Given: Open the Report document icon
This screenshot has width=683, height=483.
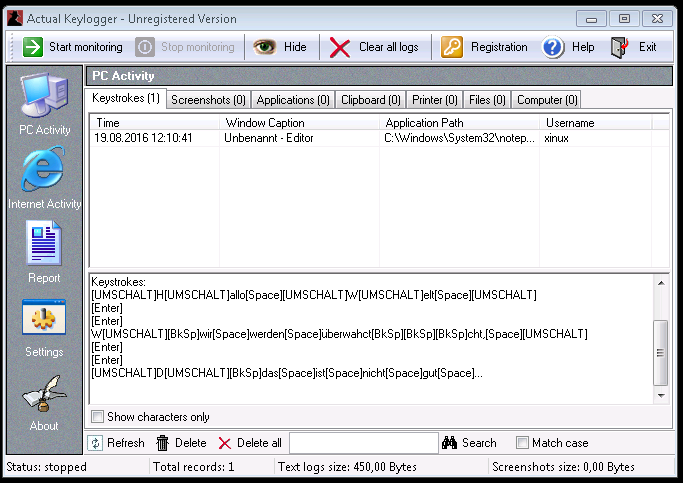Looking at the screenshot, I should [44, 243].
